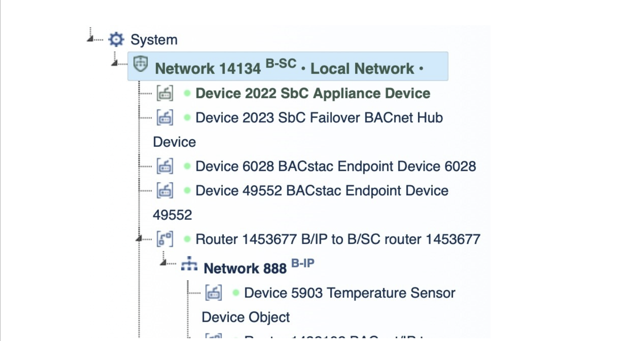Click the device icon beside Device 2023 SbC Failover
This screenshot has height=341, width=644.
(166, 118)
